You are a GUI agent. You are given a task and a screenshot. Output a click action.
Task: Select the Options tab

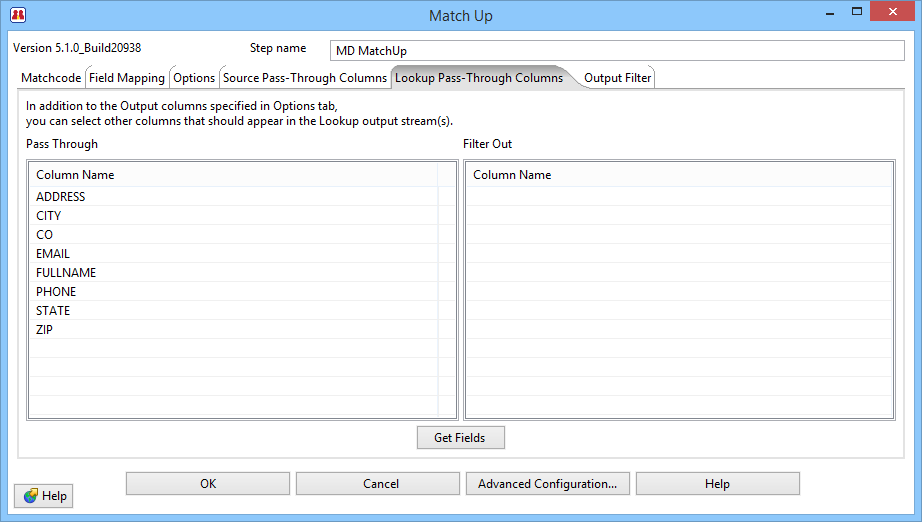tap(194, 78)
